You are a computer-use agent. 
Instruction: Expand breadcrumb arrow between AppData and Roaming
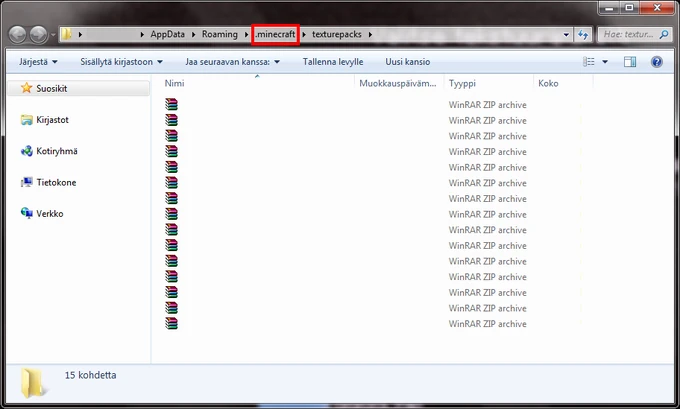click(193, 34)
